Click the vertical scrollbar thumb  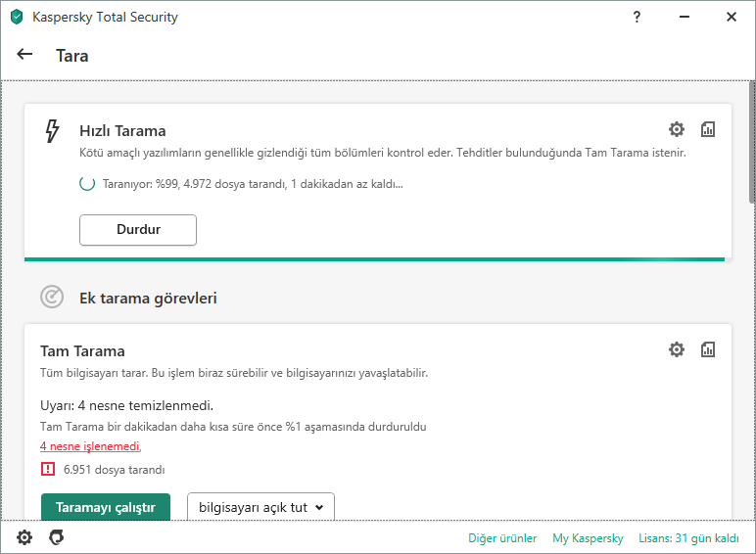[752, 142]
